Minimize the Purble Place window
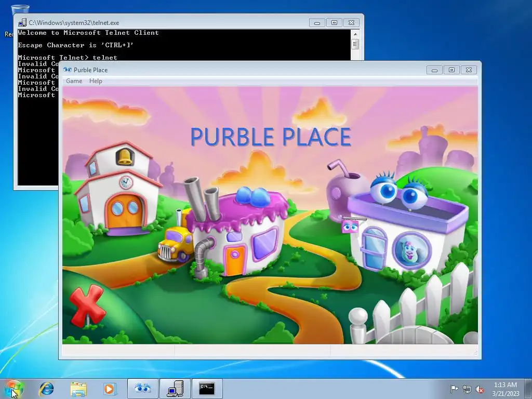The height and width of the screenshot is (399, 532). 434,70
